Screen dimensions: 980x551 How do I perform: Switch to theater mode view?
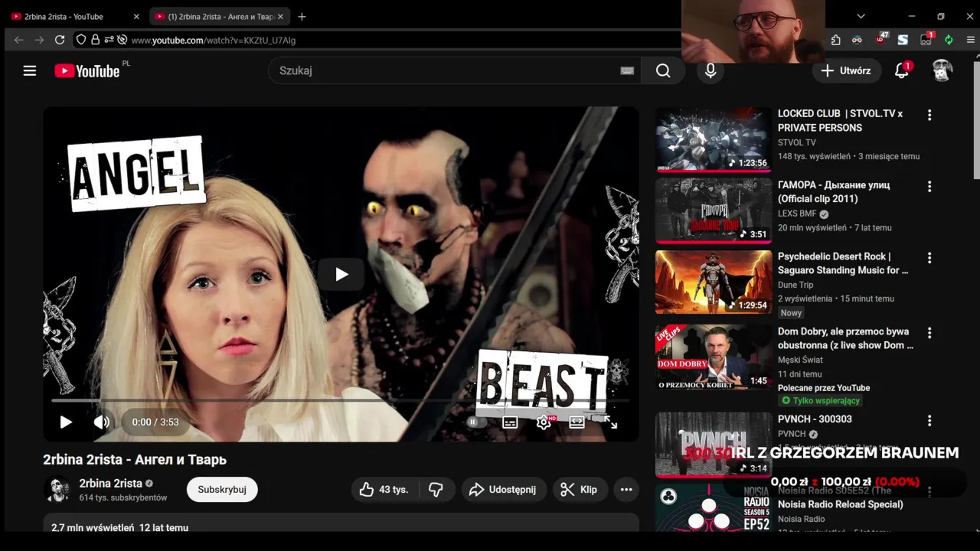[x=577, y=422]
